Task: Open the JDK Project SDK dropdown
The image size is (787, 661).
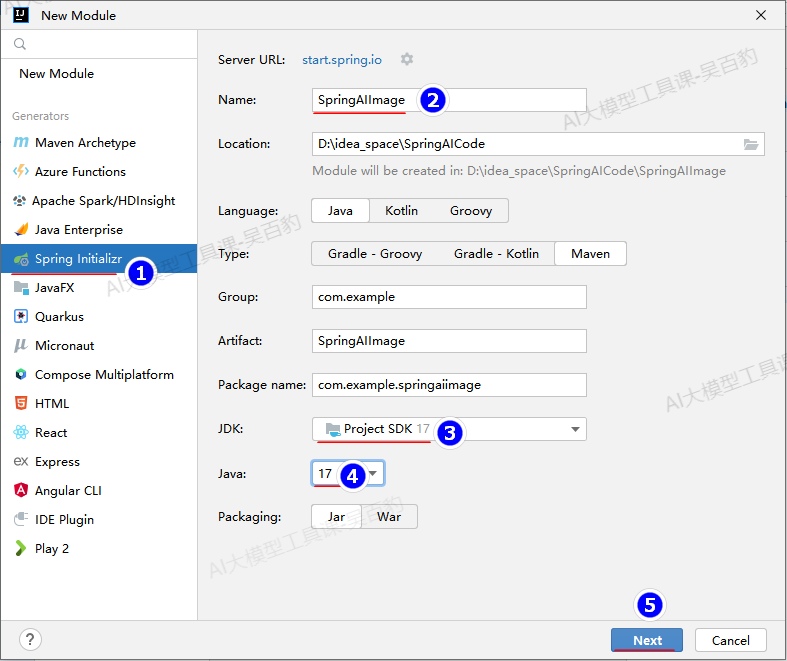Action: [449, 429]
